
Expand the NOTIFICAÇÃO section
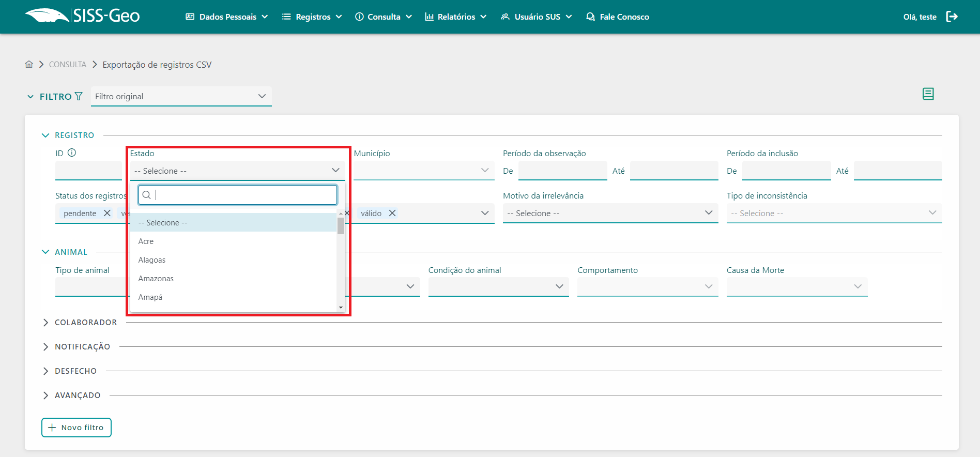[x=45, y=347]
